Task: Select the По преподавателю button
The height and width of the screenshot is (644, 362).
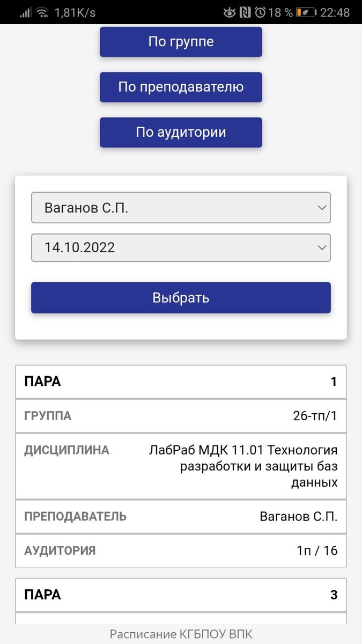Action: 181,86
